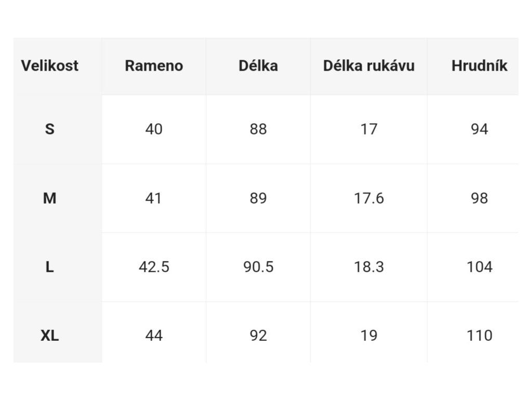This screenshot has width=532, height=399.
Task: Click length value 88 for size S
Action: coord(258,129)
